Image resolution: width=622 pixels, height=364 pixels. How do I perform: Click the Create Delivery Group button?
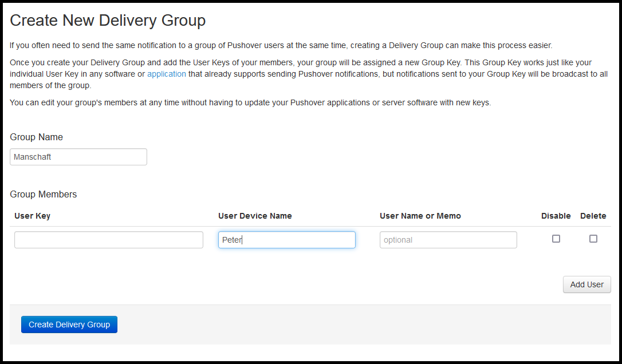point(69,325)
